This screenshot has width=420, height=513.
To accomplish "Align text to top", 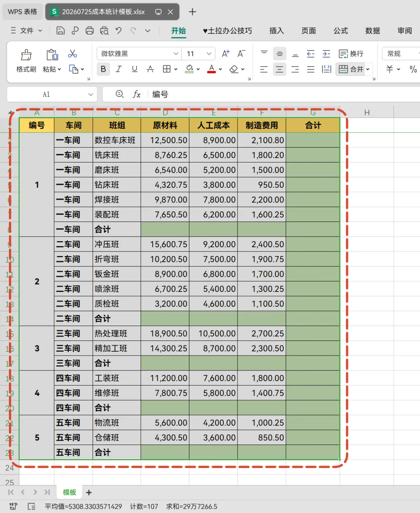I will click(x=264, y=54).
